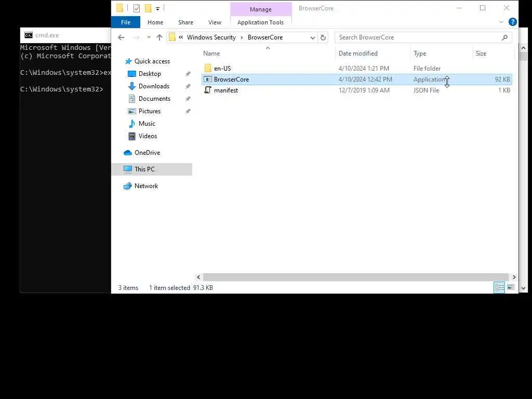This screenshot has width=532, height=399.
Task: Select the manifest JSON file icon
Action: pyautogui.click(x=208, y=90)
